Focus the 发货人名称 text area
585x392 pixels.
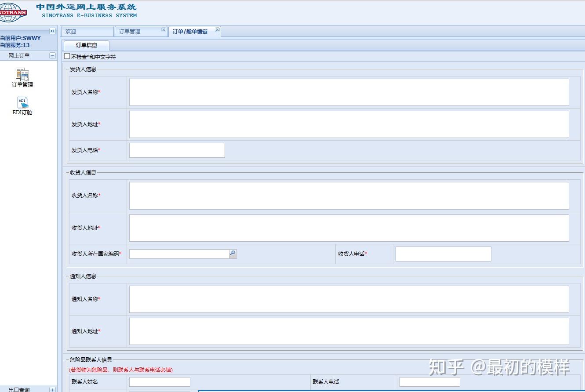[x=349, y=92]
